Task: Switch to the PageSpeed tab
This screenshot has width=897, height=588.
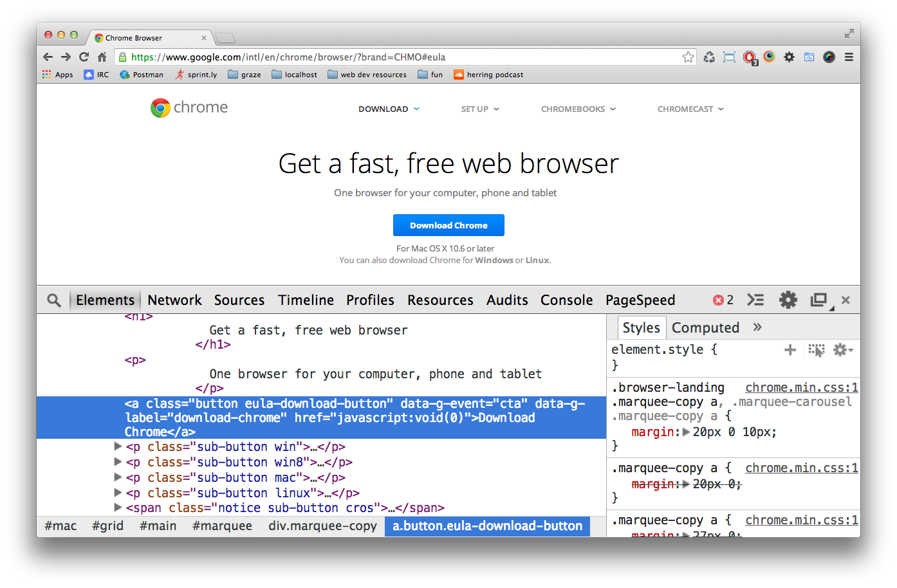Action: coord(640,300)
